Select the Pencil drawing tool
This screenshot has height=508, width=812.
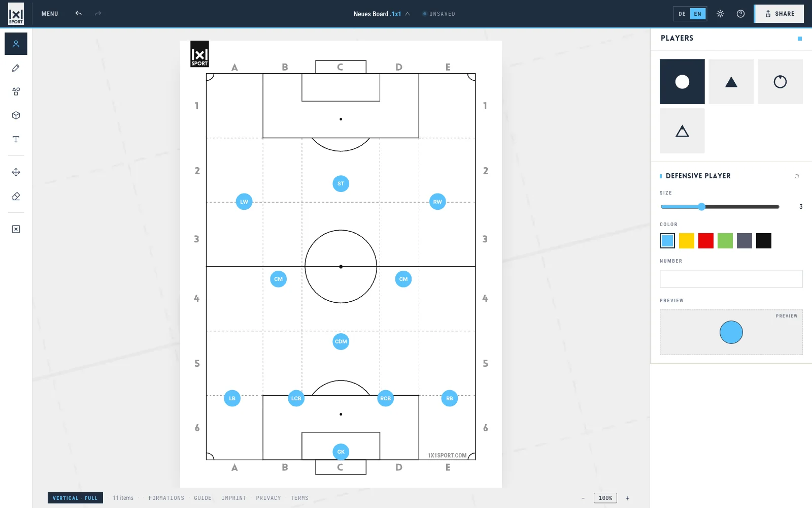(x=16, y=68)
